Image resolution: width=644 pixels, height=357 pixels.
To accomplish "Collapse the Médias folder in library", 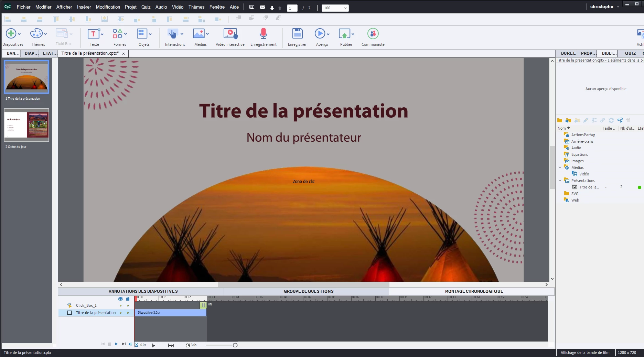I will (560, 167).
